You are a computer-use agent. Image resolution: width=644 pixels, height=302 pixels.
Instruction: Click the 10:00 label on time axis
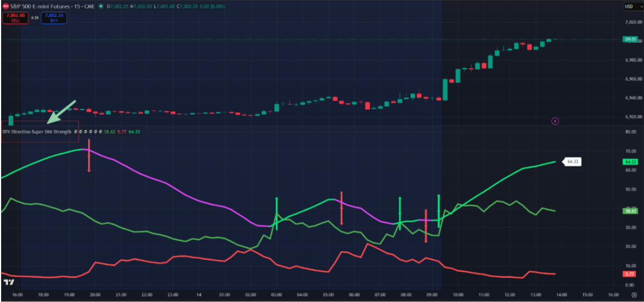458,294
